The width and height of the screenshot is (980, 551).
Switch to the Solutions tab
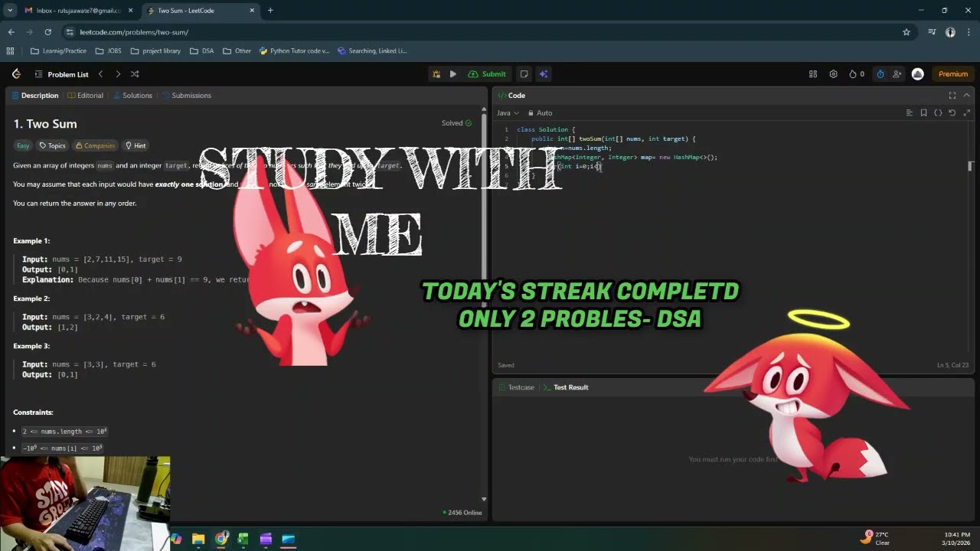point(132,96)
